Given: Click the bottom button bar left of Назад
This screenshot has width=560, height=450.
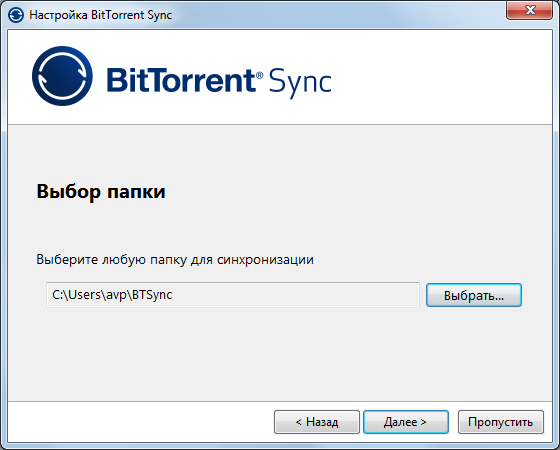Looking at the screenshot, I should coord(139,422).
